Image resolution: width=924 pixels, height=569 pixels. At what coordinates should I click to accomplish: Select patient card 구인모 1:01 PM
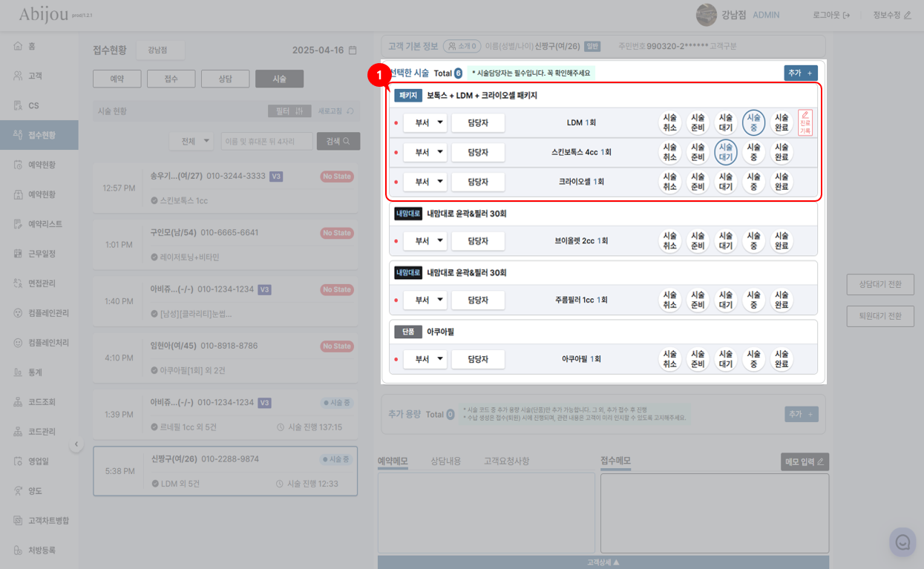(x=226, y=244)
